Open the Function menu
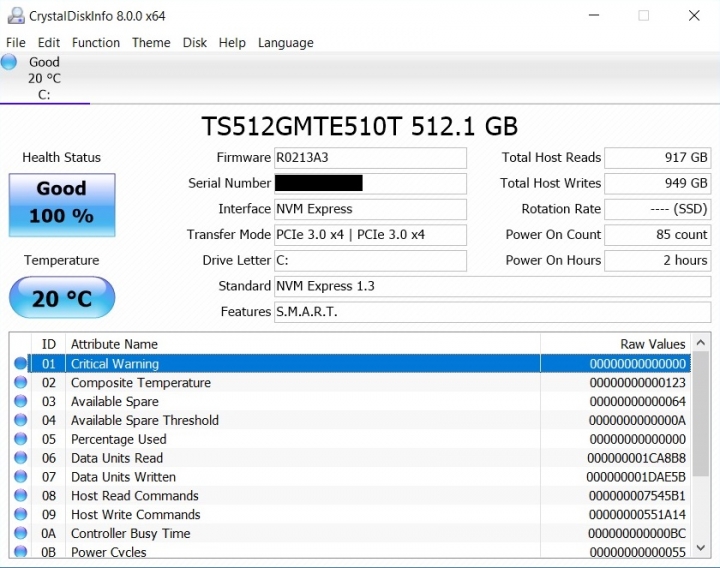The height and width of the screenshot is (568, 720). [x=96, y=43]
